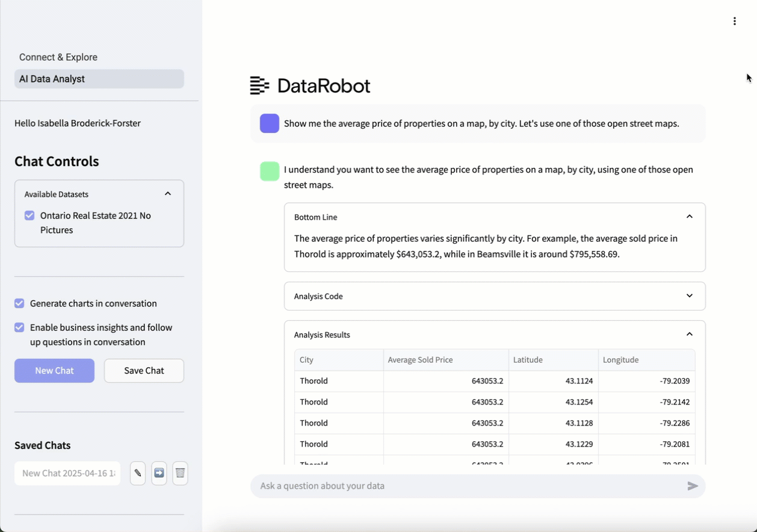The width and height of the screenshot is (757, 532).
Task: Click the Save Chat button
Action: click(x=144, y=371)
